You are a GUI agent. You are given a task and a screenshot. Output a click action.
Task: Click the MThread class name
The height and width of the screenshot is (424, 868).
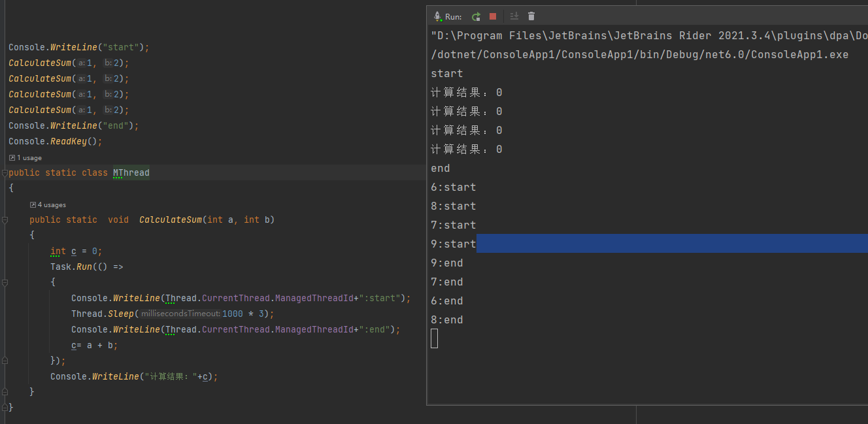point(130,172)
